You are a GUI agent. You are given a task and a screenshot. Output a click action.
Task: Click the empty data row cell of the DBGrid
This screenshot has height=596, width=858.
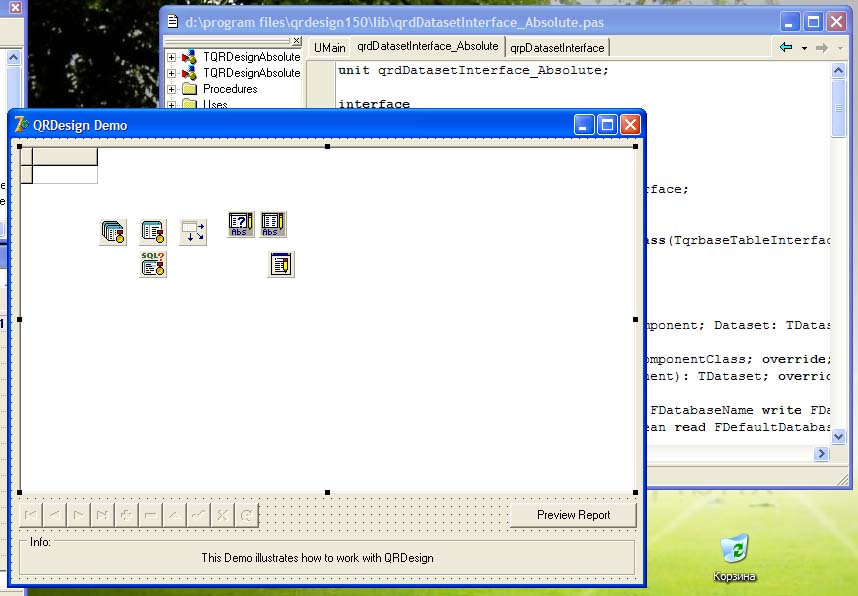pyautogui.click(x=65, y=175)
